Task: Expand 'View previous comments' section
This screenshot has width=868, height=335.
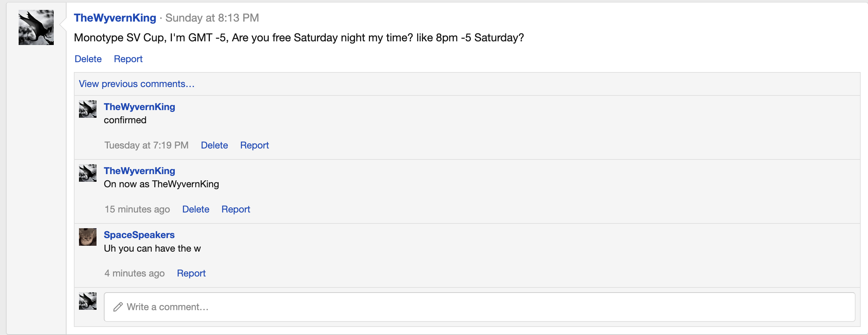Action: coord(136,84)
